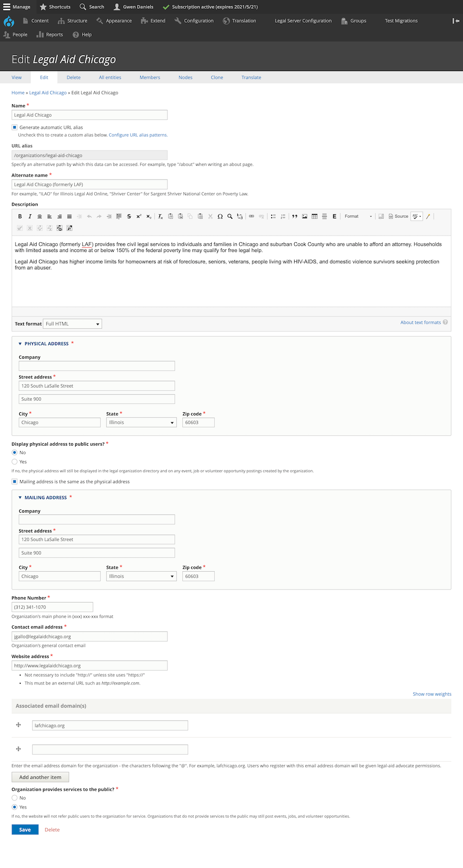This screenshot has width=463, height=868.
Task: Insert a special character (omega)
Action: pyautogui.click(x=220, y=216)
